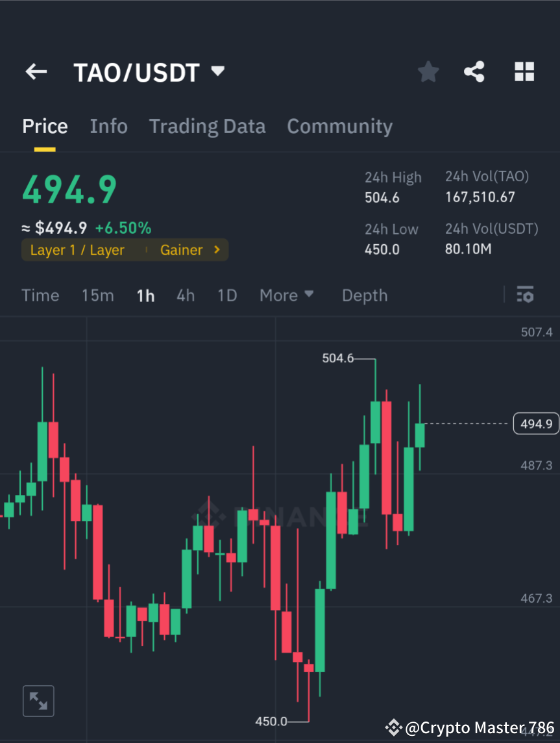Open the grid markets icon top right

click(x=524, y=71)
